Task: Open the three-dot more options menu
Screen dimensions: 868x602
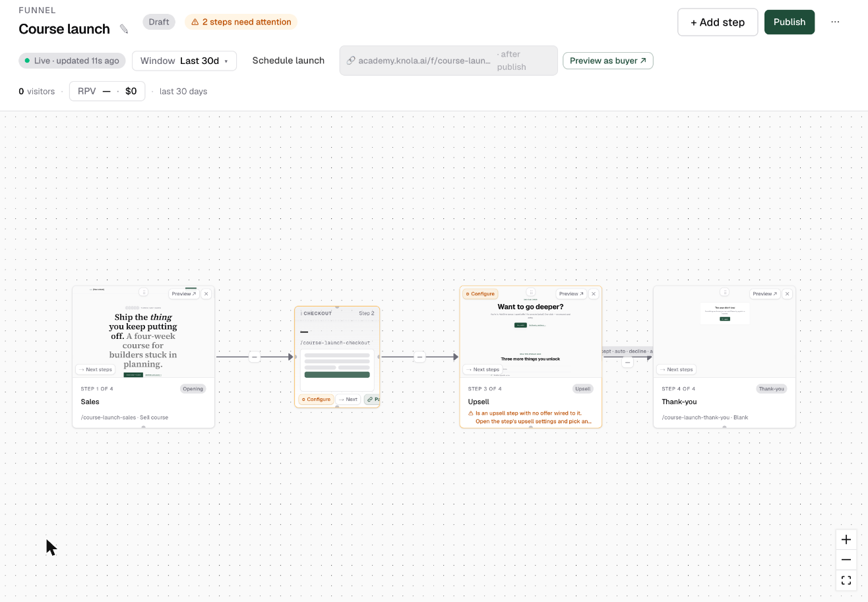Action: point(835,22)
